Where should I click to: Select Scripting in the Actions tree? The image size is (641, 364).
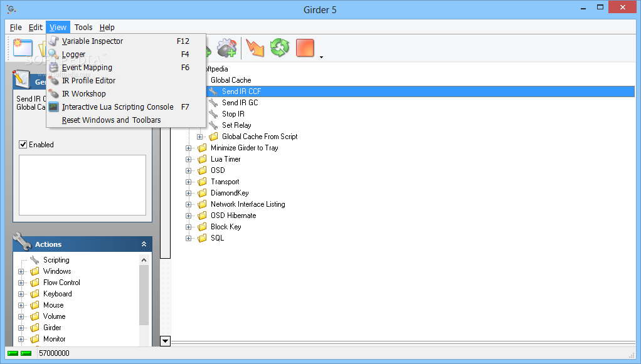[x=56, y=260]
